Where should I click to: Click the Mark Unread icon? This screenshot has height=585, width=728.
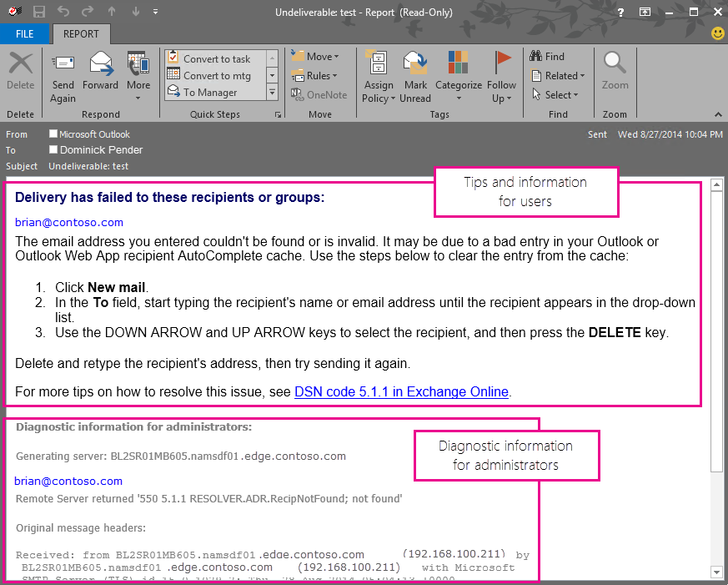click(415, 63)
